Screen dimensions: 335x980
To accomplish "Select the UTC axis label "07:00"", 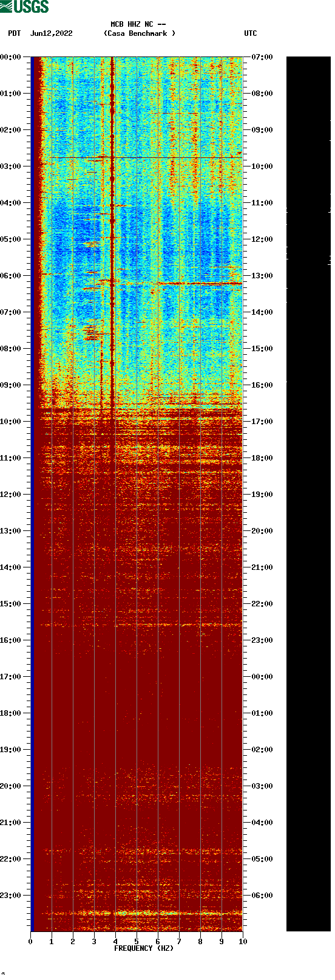I will click(x=262, y=57).
